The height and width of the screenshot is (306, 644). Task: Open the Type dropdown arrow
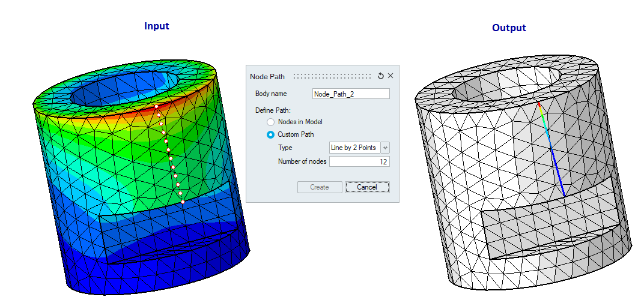point(385,148)
